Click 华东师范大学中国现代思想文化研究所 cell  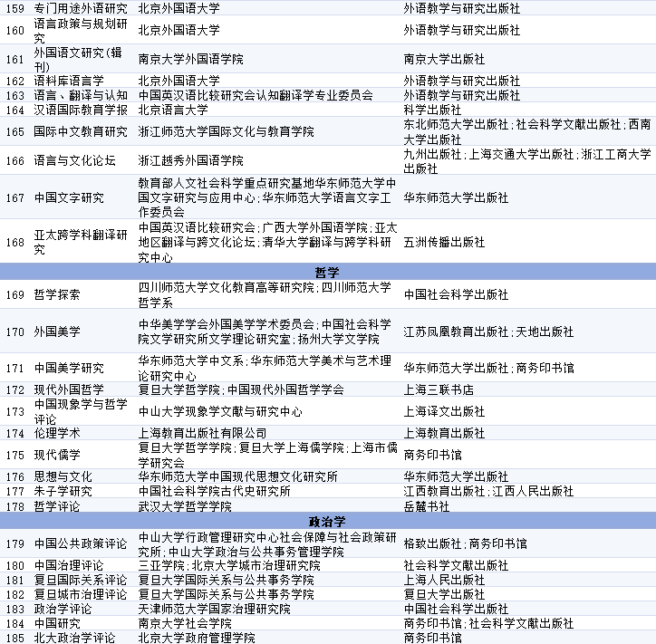[x=237, y=476]
